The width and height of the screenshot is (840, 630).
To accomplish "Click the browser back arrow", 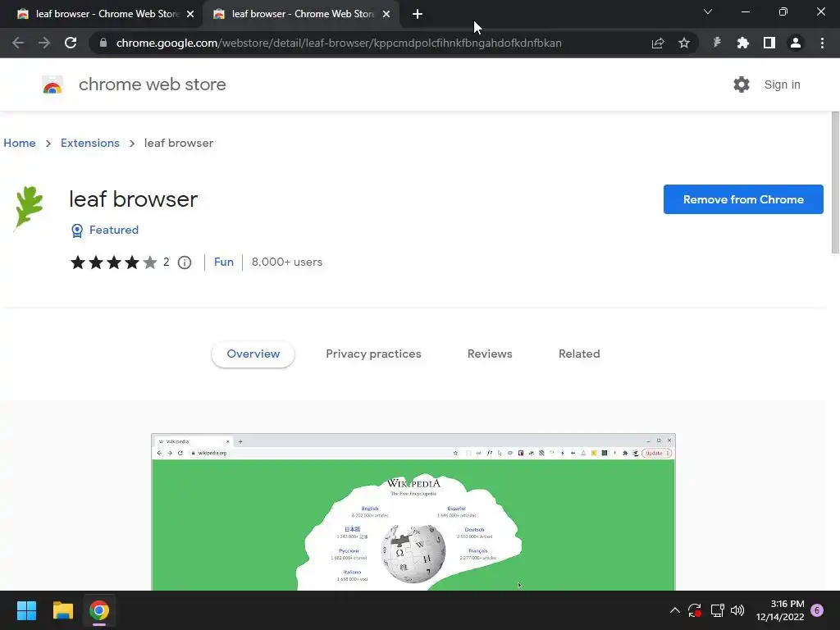I will 18,43.
